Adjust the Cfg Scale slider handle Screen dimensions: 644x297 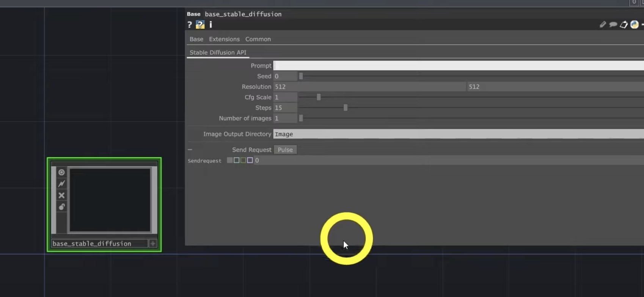pos(319,97)
